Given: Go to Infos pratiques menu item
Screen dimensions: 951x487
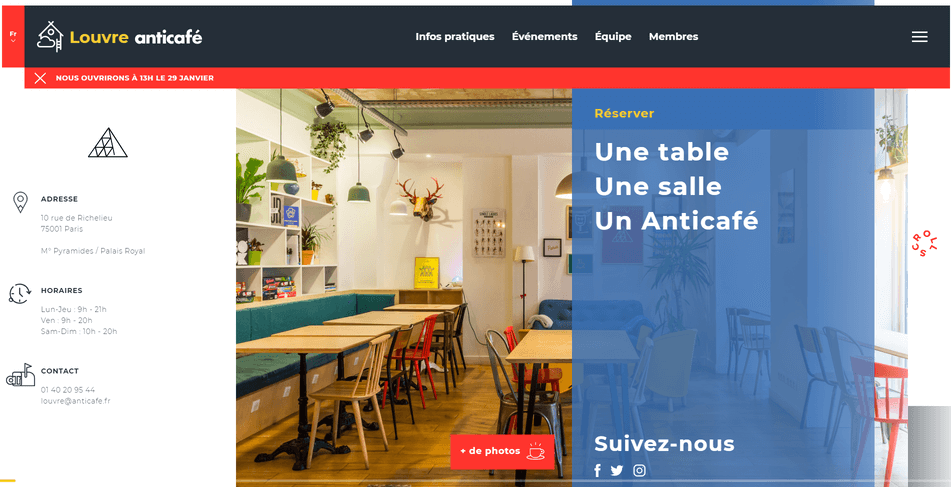Looking at the screenshot, I should pyautogui.click(x=455, y=36).
